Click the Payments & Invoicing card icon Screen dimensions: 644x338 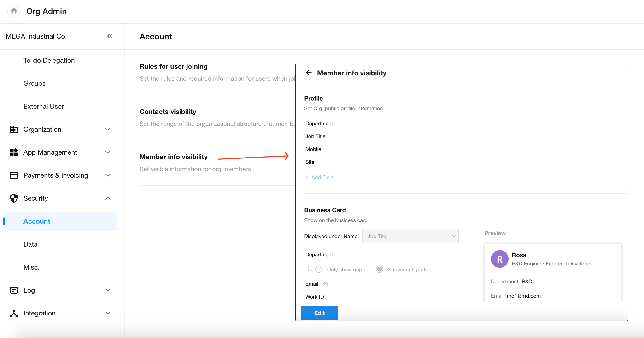pos(14,175)
